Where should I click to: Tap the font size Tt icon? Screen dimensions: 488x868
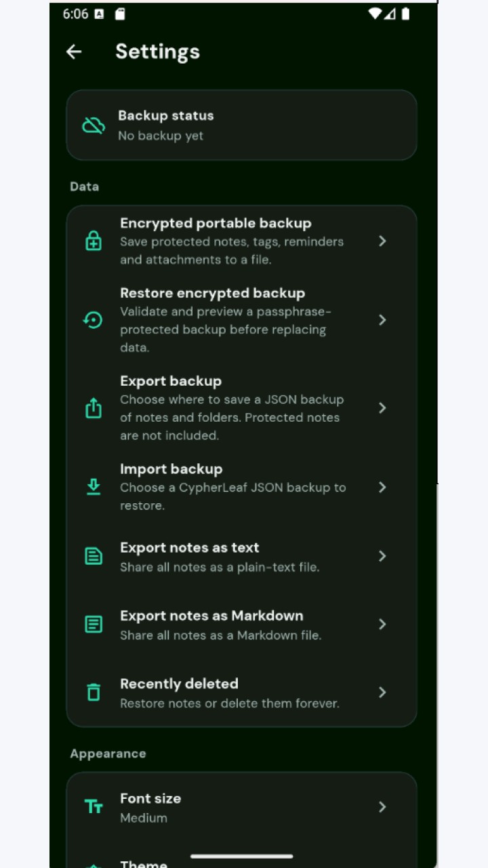pos(94,807)
